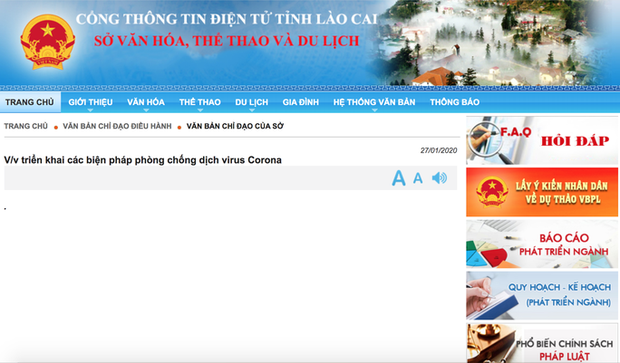Image resolution: width=620 pixels, height=363 pixels.
Task: Expand dropdown arrow under Hệ thống văn bản
Action: (374, 110)
